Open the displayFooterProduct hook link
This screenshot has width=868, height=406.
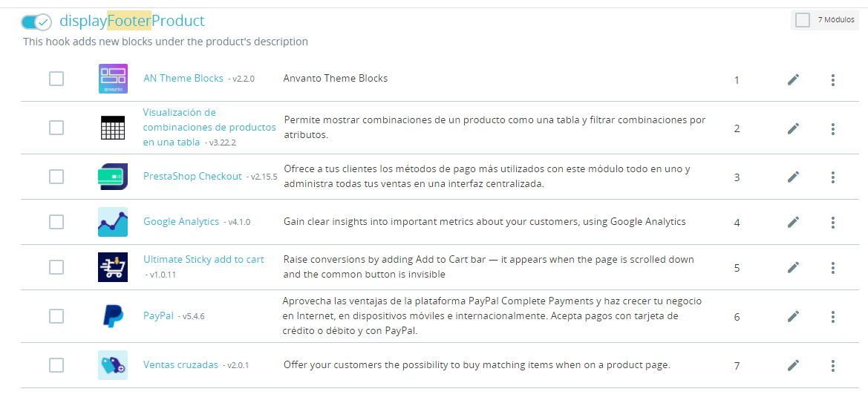point(131,21)
